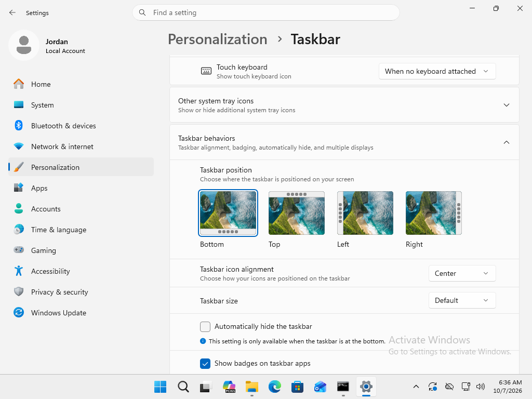Open System settings category

[81, 105]
